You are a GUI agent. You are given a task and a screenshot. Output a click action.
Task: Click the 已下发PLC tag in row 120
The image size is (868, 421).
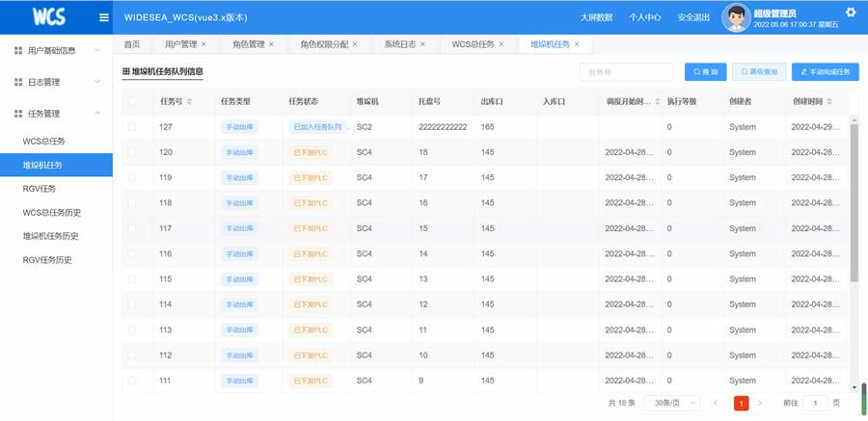311,152
